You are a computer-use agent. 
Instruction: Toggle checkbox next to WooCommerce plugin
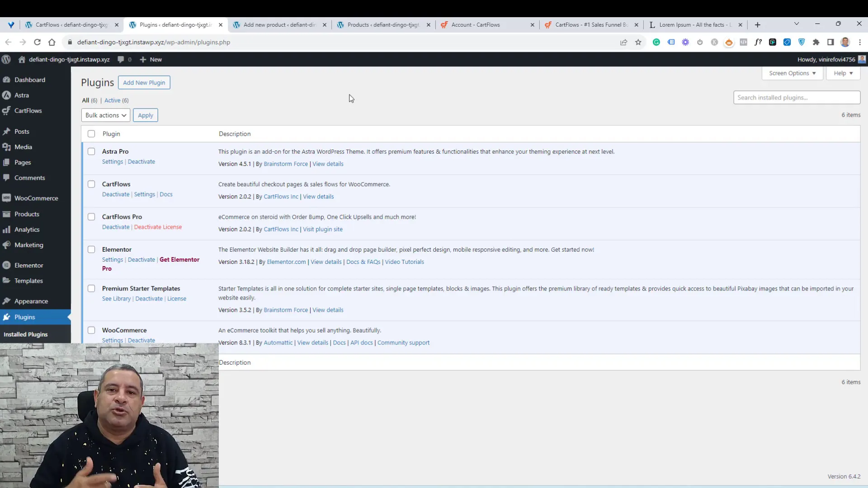coord(91,330)
